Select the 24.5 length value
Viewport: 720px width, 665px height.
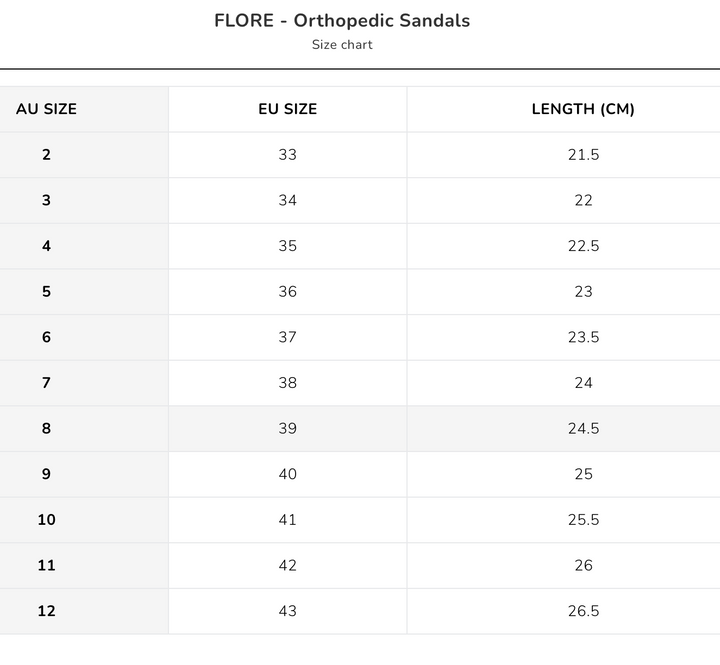tap(583, 428)
